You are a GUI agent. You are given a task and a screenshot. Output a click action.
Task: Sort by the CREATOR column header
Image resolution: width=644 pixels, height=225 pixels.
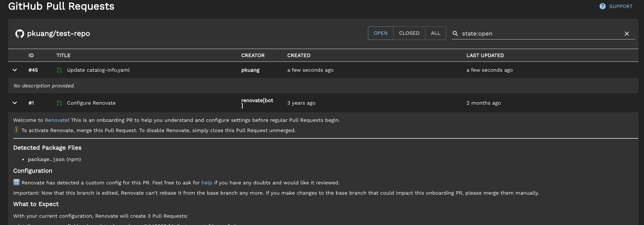[x=253, y=55]
